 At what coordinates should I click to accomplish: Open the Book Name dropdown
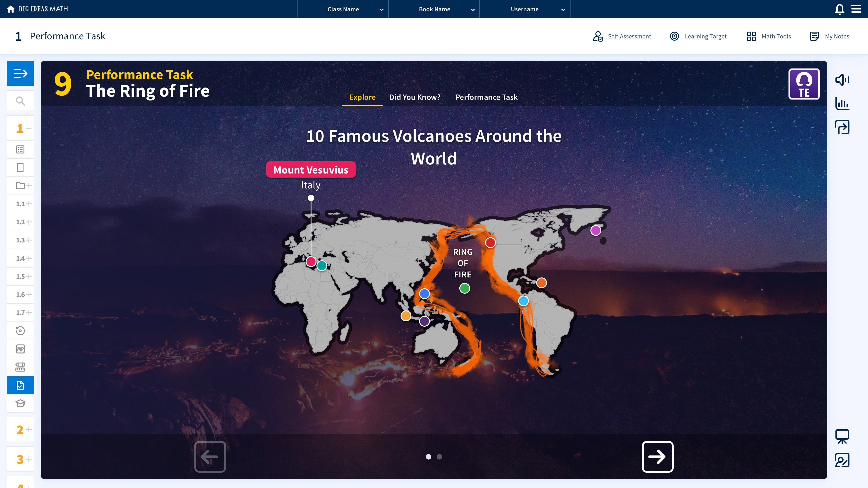pyautogui.click(x=434, y=9)
